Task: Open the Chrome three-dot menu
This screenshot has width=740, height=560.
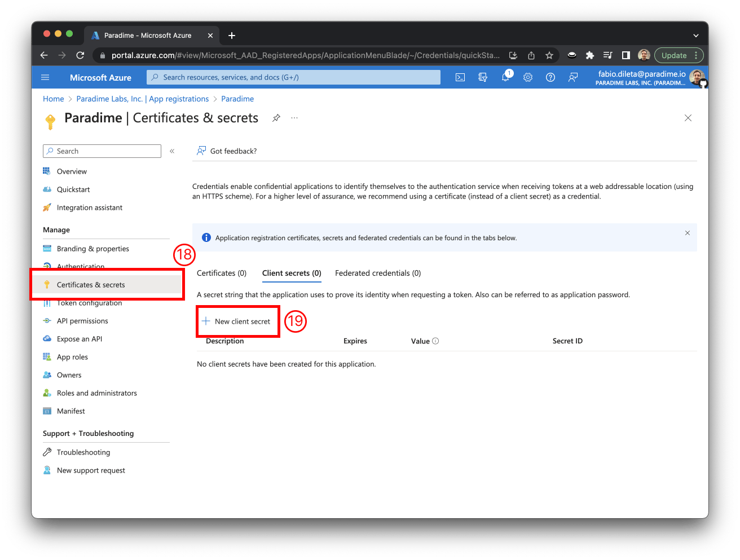Action: [697, 55]
